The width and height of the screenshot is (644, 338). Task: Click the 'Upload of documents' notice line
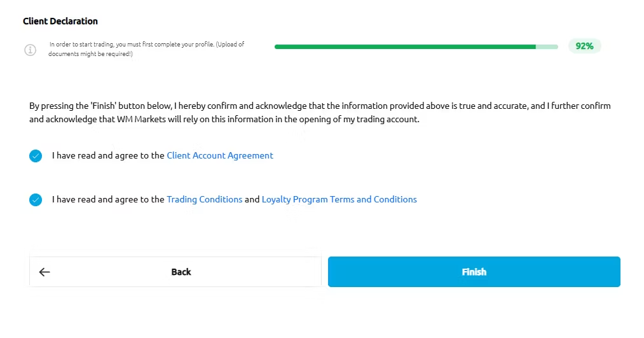[91, 54]
